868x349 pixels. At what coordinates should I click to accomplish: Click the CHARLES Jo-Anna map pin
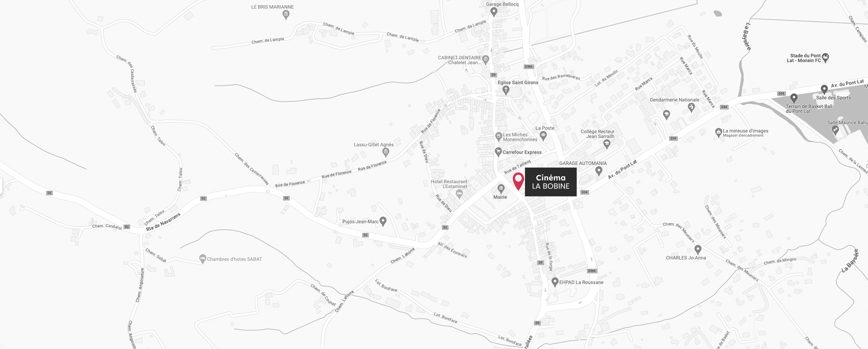[698, 250]
